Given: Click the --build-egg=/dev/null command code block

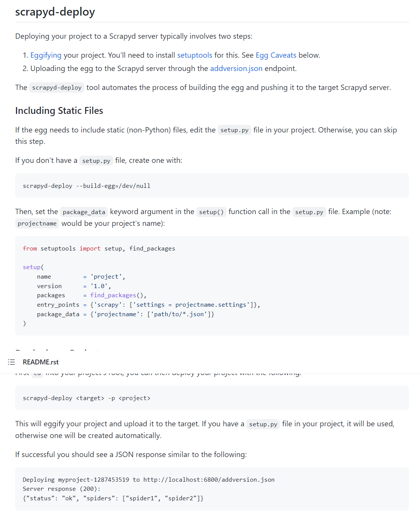Looking at the screenshot, I should (x=87, y=186).
